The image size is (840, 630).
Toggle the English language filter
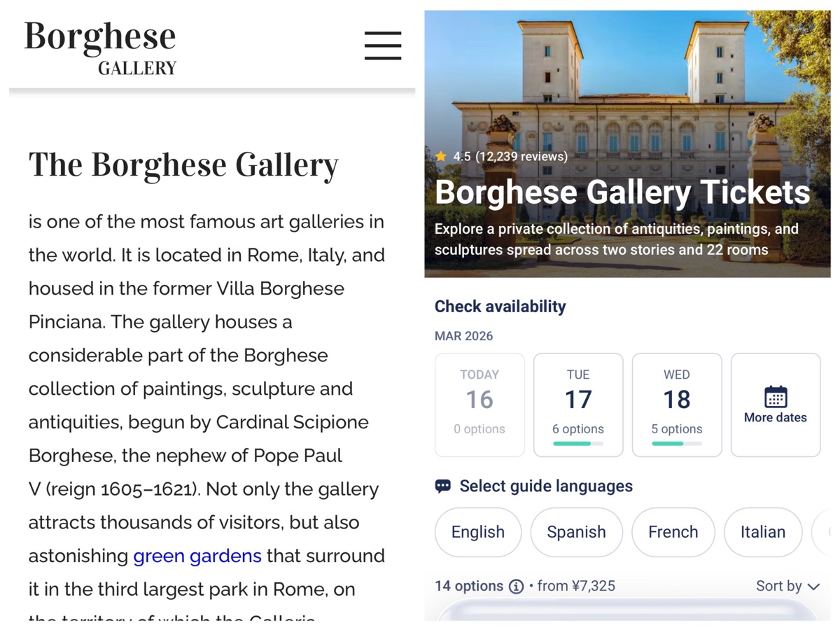478,532
